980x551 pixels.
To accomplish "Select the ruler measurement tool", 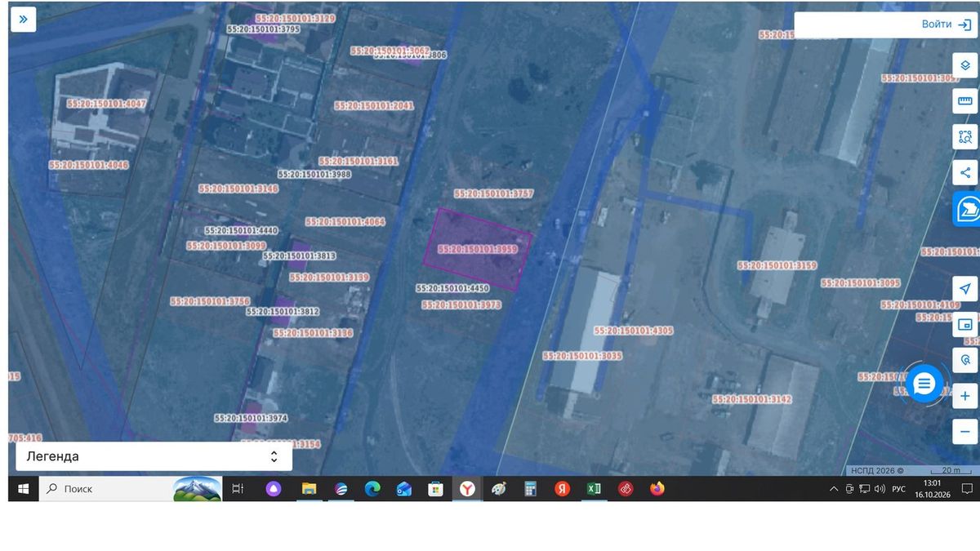I will pyautogui.click(x=965, y=101).
